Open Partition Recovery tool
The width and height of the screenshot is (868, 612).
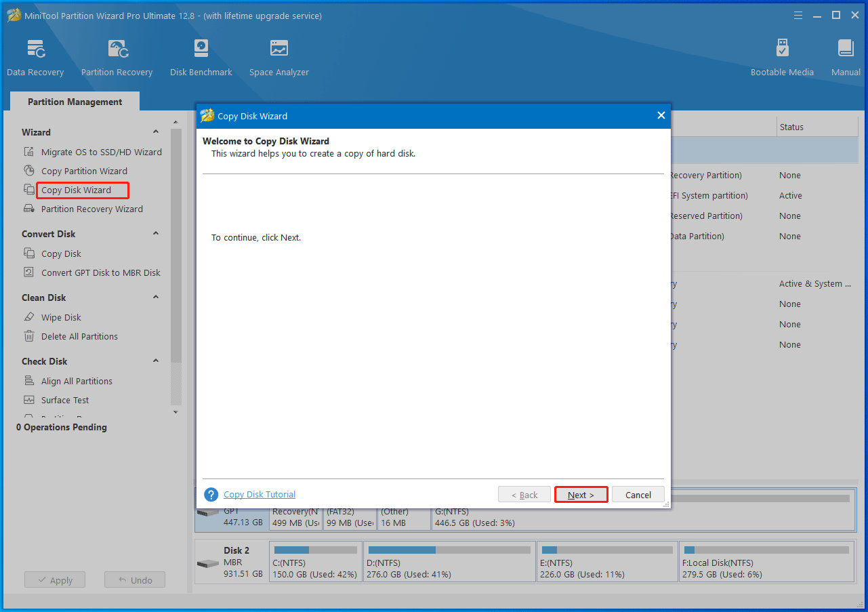(x=117, y=58)
